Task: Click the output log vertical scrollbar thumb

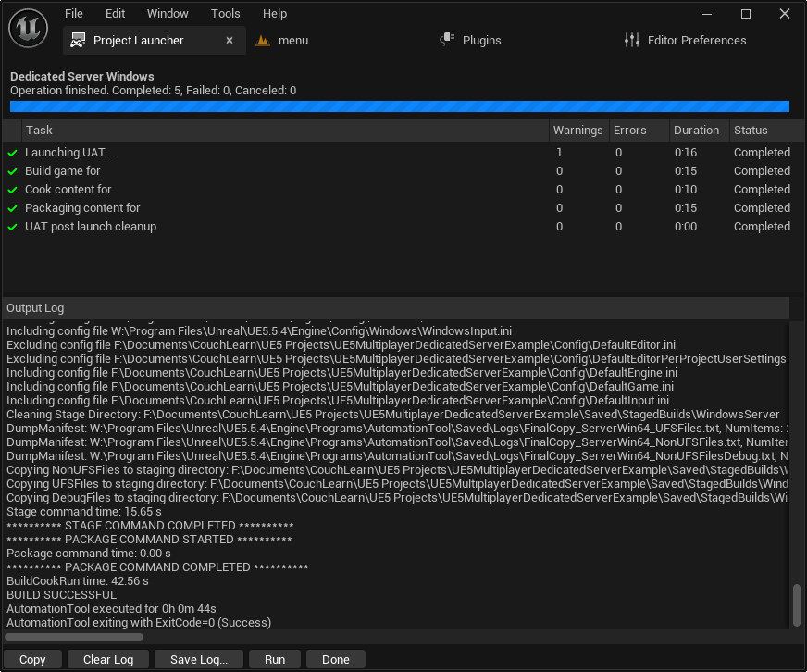Action: coord(797,605)
